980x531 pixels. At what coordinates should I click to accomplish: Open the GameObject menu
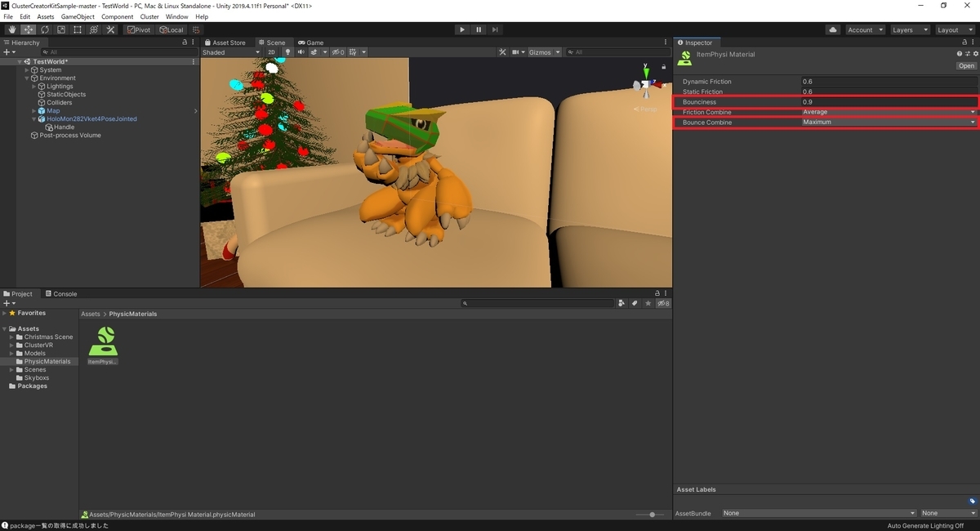point(78,16)
